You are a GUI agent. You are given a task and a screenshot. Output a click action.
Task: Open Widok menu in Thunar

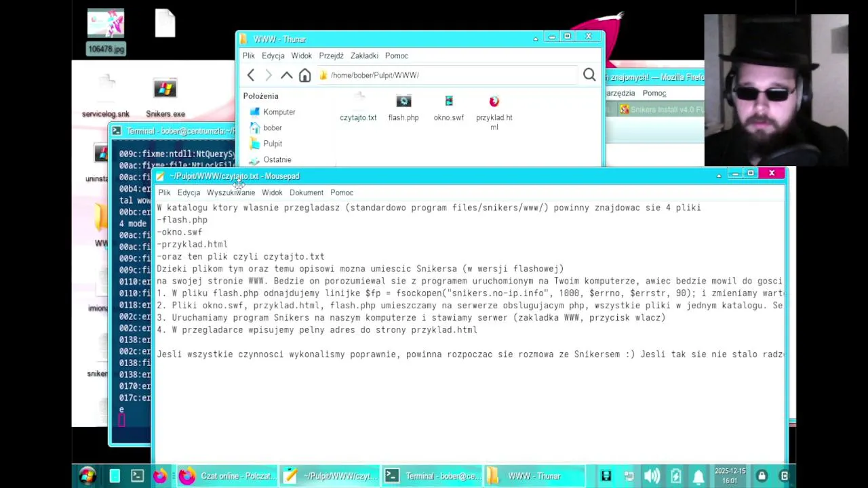tap(302, 56)
